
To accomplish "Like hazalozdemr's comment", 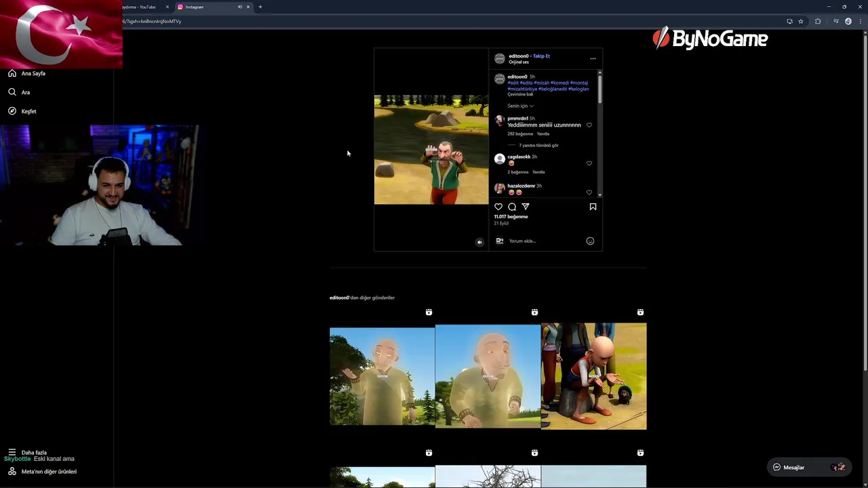I will coord(589,192).
